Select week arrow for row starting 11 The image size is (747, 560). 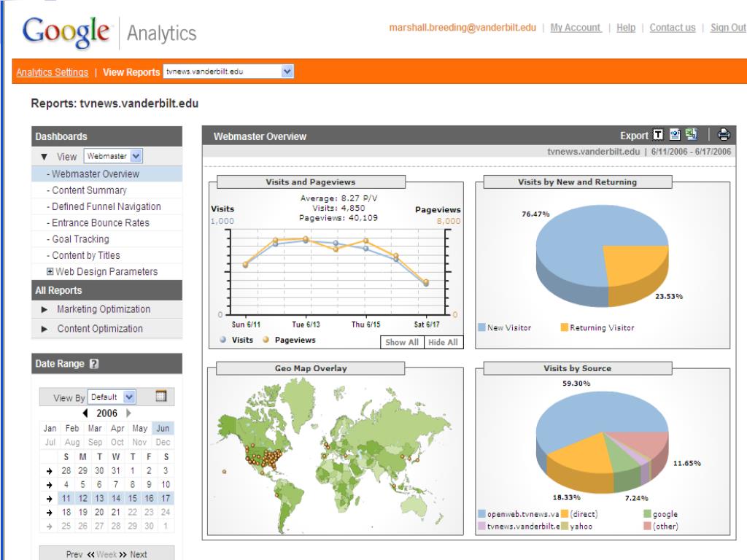coord(49,499)
